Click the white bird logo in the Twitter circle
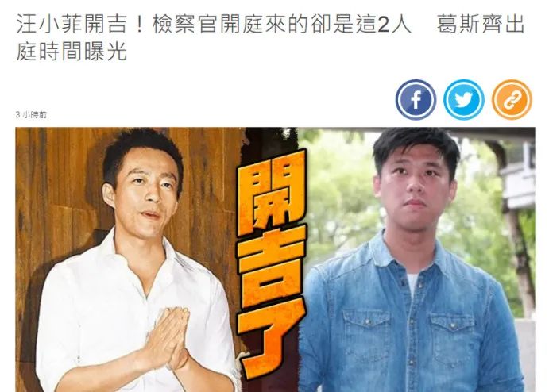The width and height of the screenshot is (549, 392). pos(464,100)
